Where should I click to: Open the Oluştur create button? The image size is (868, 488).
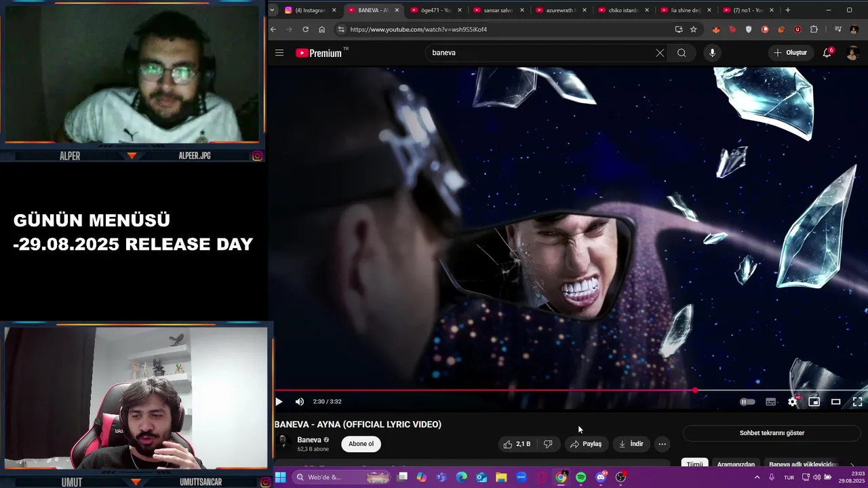[x=791, y=53]
